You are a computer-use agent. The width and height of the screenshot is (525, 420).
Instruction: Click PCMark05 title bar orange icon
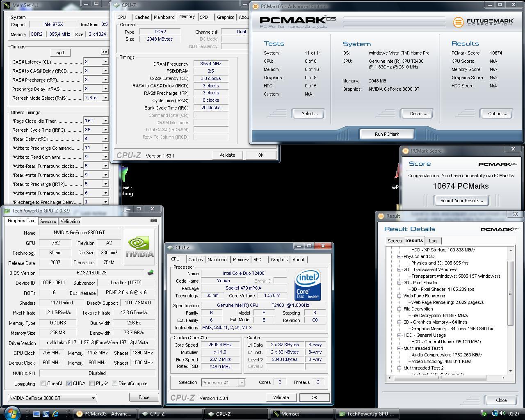tap(256, 6)
